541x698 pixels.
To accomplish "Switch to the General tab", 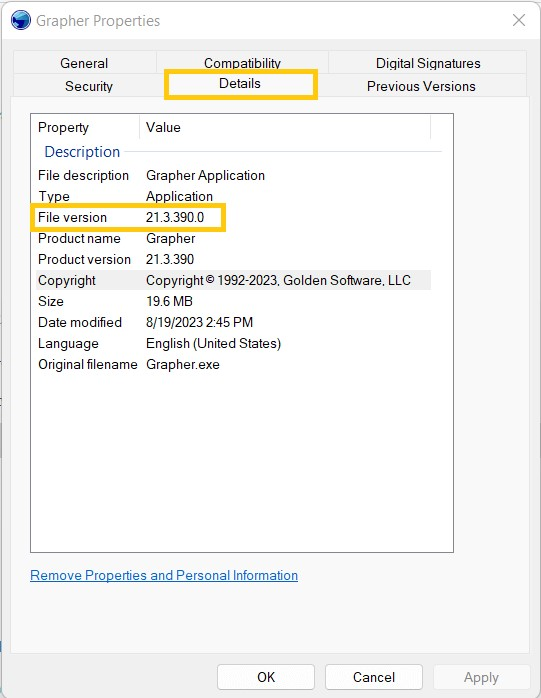I will [x=85, y=63].
